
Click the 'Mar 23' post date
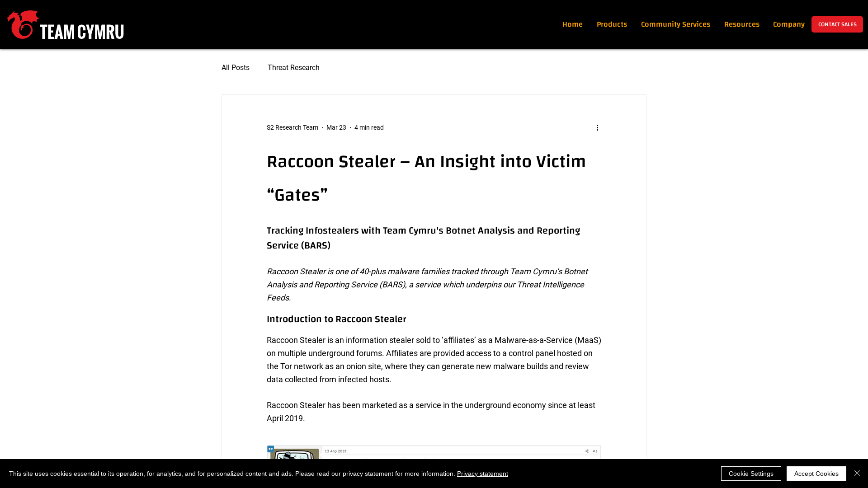[x=336, y=127]
